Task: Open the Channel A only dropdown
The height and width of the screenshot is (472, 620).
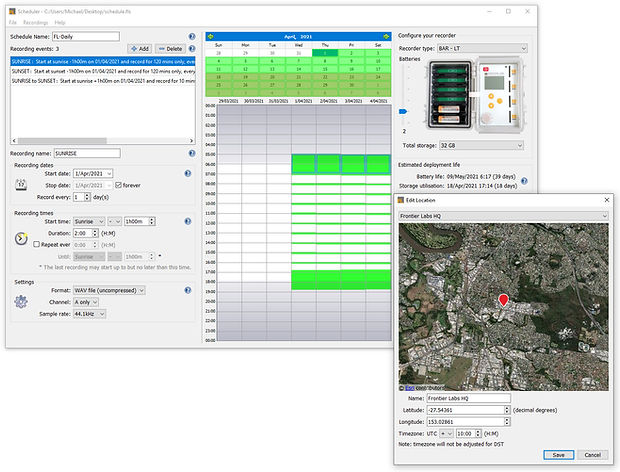Action: (86, 302)
